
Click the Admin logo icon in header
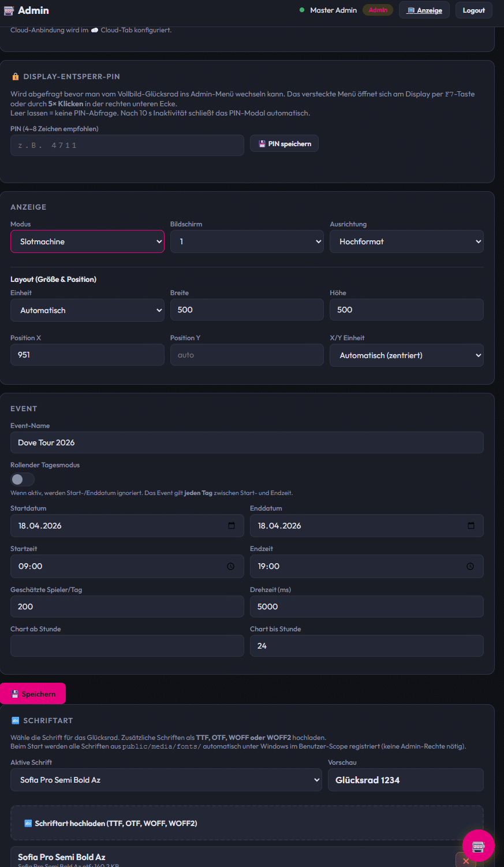9,10
